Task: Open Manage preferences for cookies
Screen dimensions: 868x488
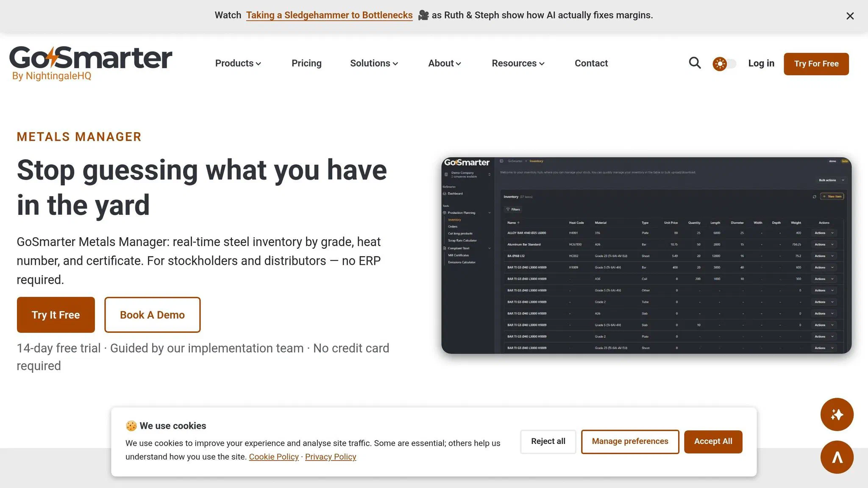Action: click(630, 441)
